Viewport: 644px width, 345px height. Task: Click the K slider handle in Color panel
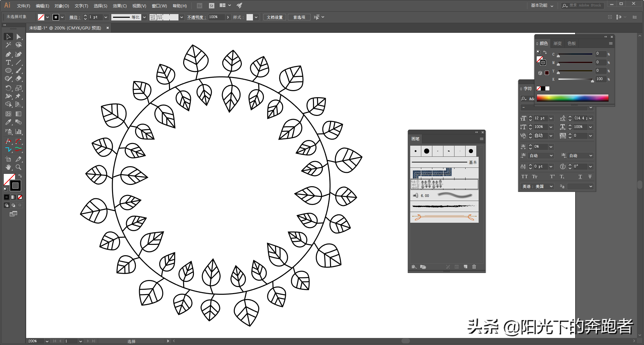click(x=593, y=81)
